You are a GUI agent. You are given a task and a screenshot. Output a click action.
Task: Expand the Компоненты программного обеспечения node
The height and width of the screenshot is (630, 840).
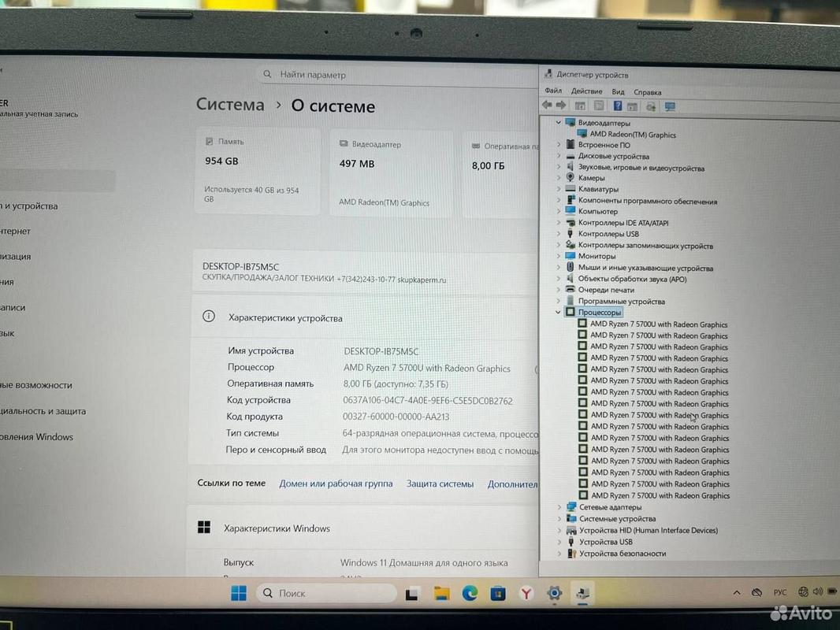tap(558, 200)
